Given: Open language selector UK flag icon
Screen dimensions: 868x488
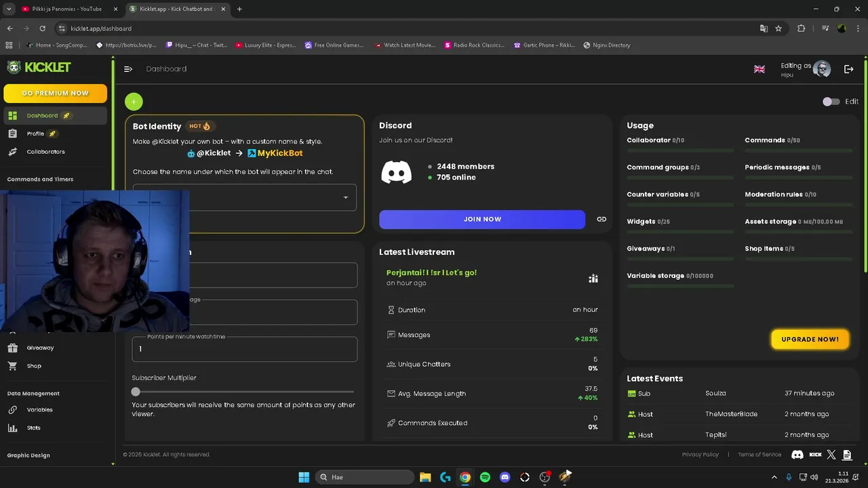Looking at the screenshot, I should (x=759, y=69).
